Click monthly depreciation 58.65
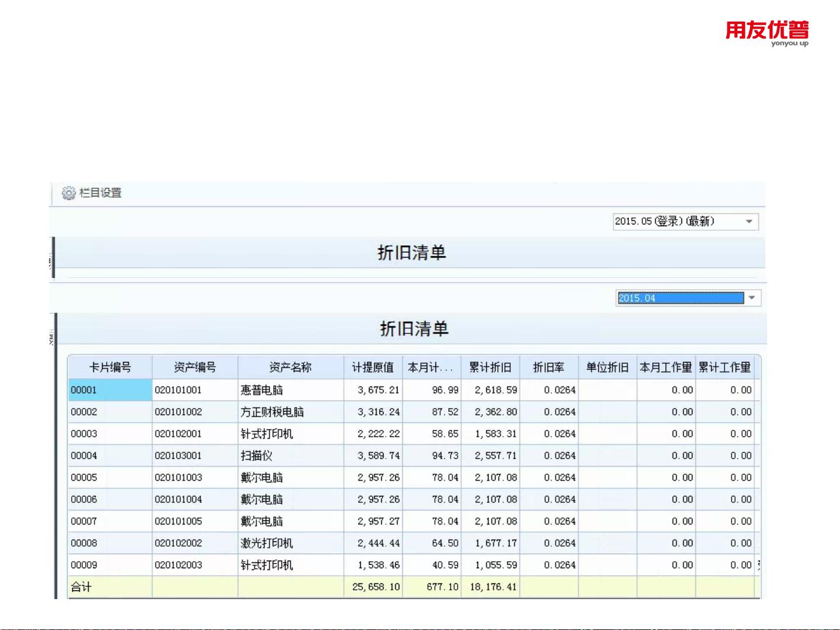Image resolution: width=840 pixels, height=630 pixels. tap(445, 434)
